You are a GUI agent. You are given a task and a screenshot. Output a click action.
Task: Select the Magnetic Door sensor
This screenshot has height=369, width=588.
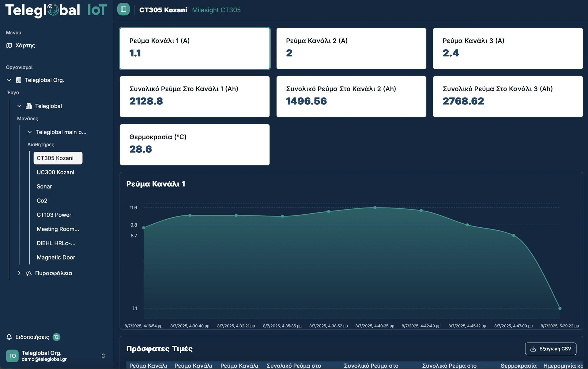pyautogui.click(x=56, y=257)
